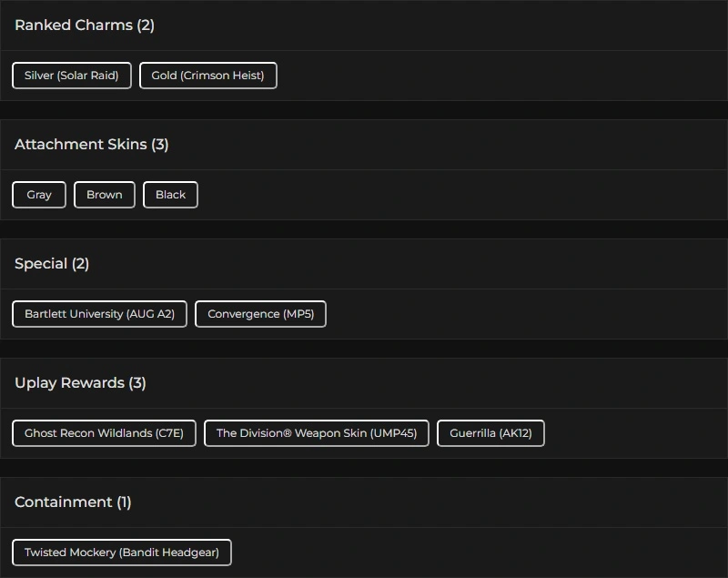Expand the Containment (1) section header
This screenshot has height=578, width=728.
click(x=73, y=502)
